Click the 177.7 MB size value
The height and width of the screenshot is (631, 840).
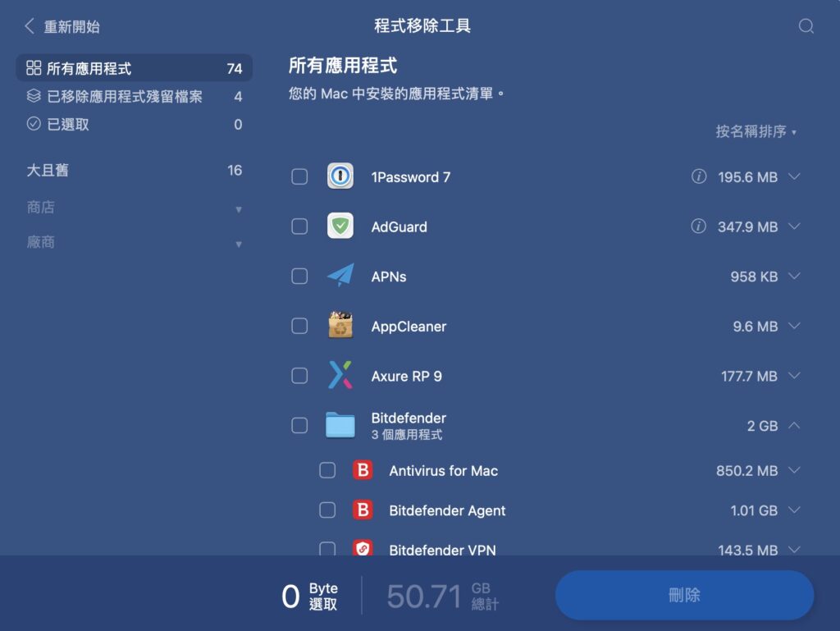[749, 376]
